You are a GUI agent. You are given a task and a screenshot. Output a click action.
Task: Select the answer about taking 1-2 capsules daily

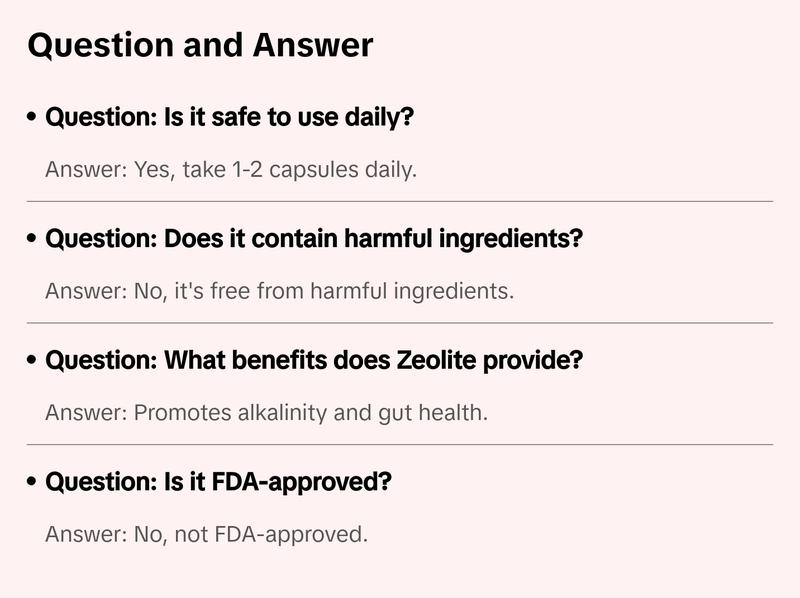tap(230, 170)
